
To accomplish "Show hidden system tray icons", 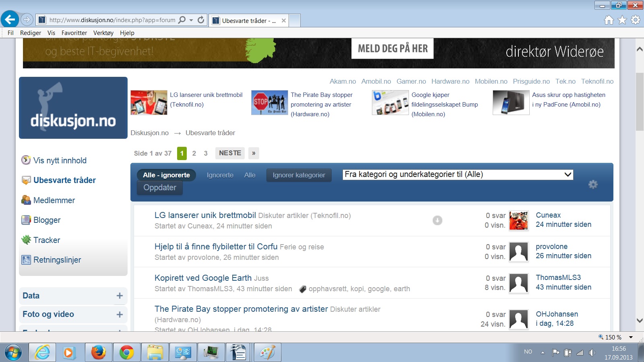I will [543, 353].
